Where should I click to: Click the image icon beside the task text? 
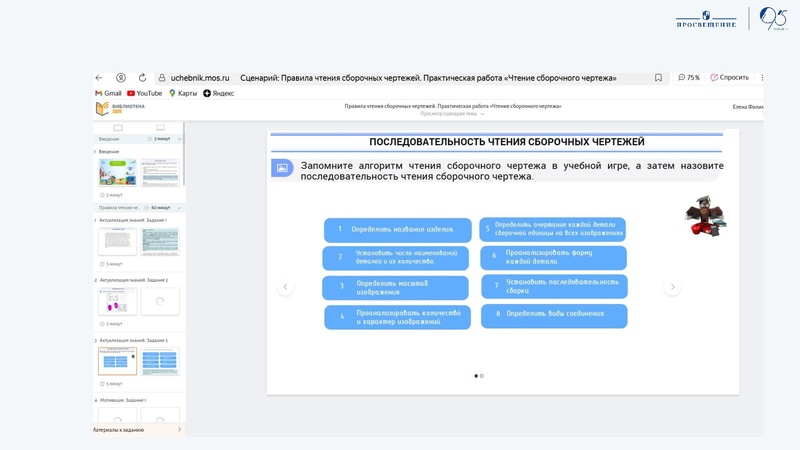point(282,167)
